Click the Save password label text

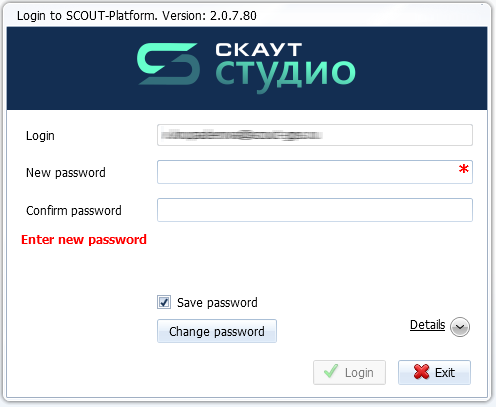pyautogui.click(x=217, y=303)
